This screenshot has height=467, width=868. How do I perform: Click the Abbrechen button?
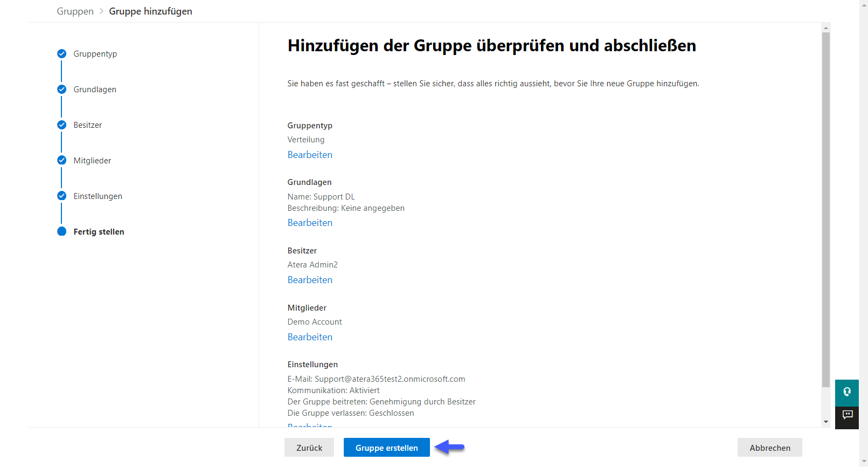pyautogui.click(x=770, y=448)
